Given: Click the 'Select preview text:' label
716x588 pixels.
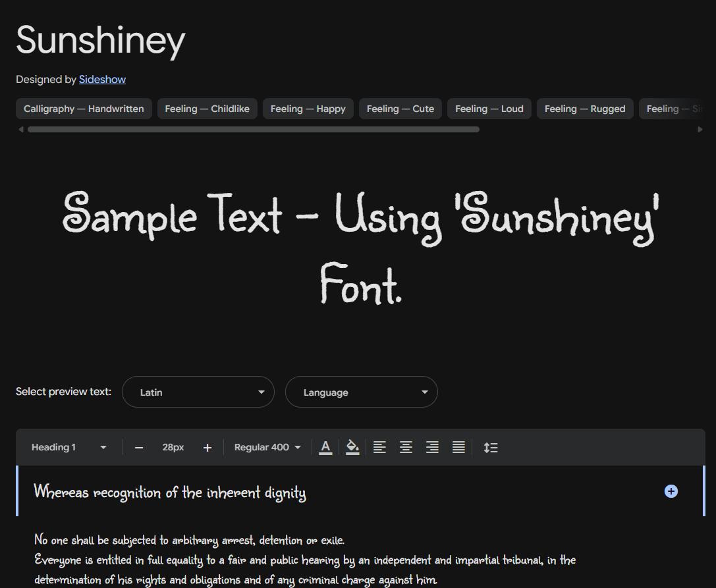Looking at the screenshot, I should pos(63,392).
